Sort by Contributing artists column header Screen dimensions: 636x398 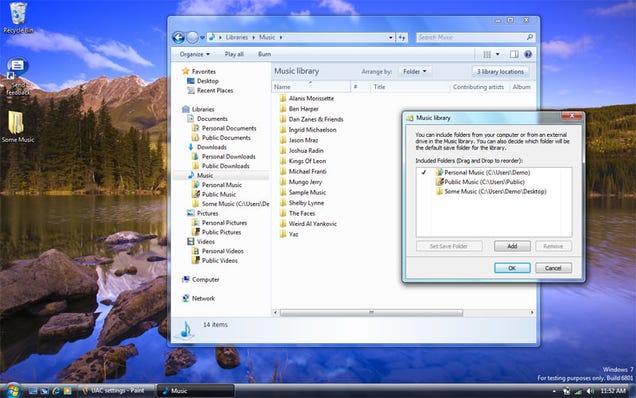pyautogui.click(x=479, y=87)
